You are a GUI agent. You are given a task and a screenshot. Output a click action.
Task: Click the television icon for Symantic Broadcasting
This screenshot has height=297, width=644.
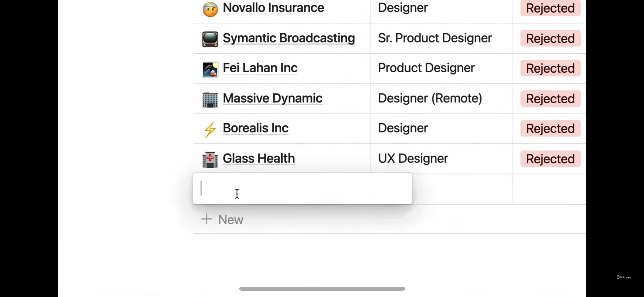pyautogui.click(x=210, y=39)
